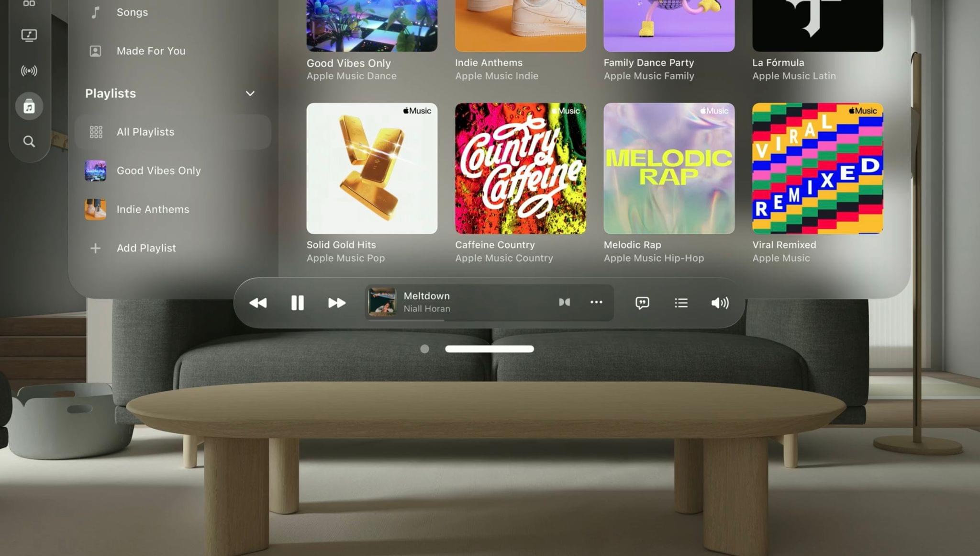
Task: Click the skip forward button
Action: tap(336, 303)
